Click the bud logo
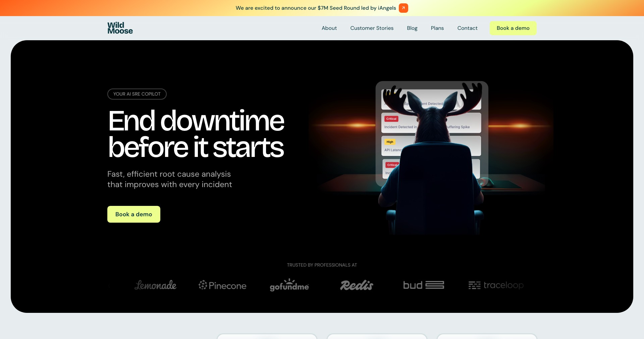Screen dimensions: 644x339 423,285
